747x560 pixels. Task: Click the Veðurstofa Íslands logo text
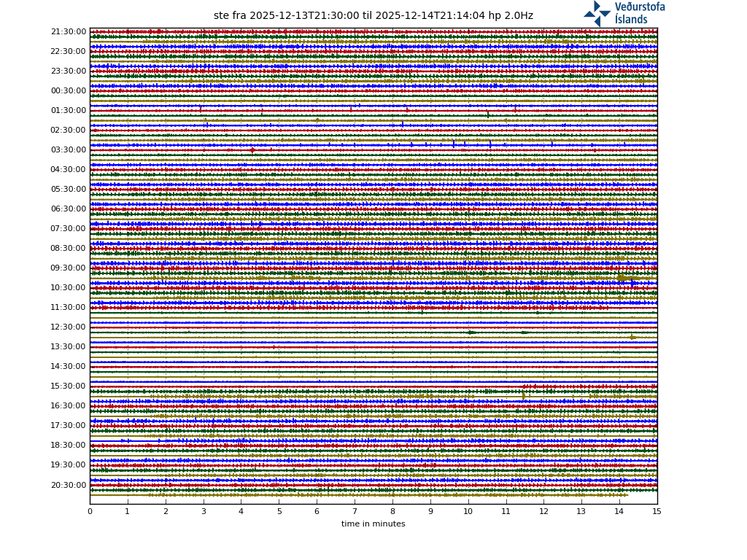(639, 13)
